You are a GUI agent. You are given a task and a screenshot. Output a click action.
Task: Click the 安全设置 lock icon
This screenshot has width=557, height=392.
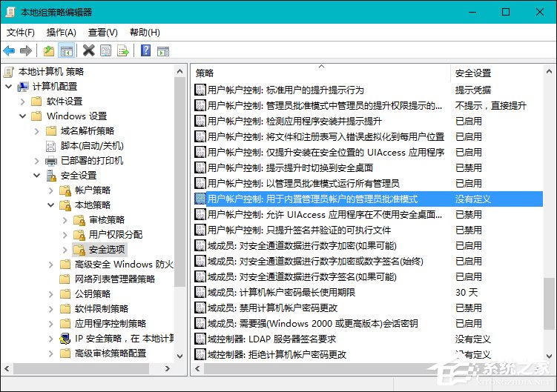[51, 176]
